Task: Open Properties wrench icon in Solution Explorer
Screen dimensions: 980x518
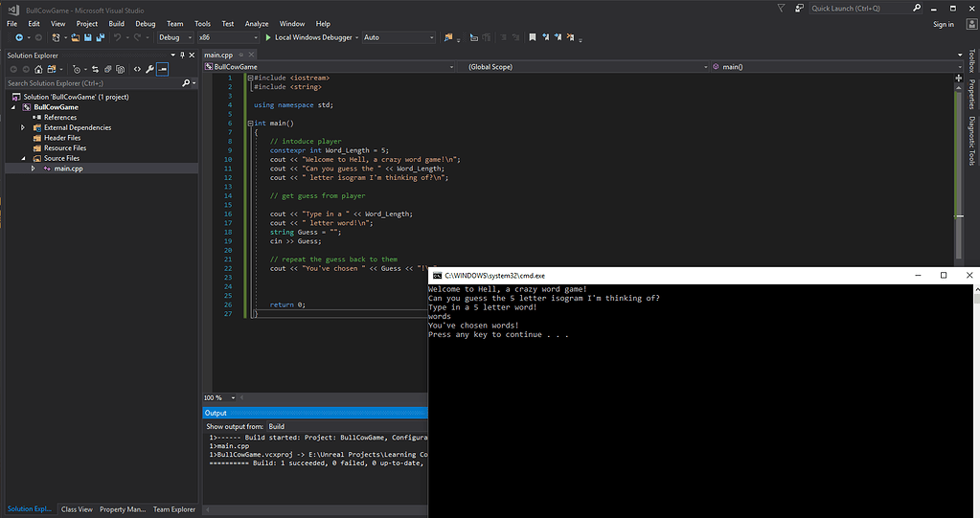Action: 150,70
